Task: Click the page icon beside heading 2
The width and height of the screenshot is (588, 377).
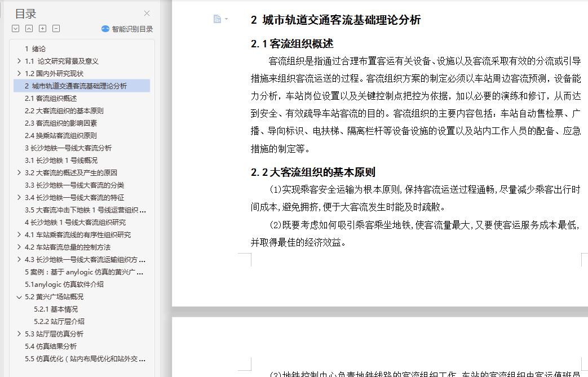Action: click(x=217, y=19)
